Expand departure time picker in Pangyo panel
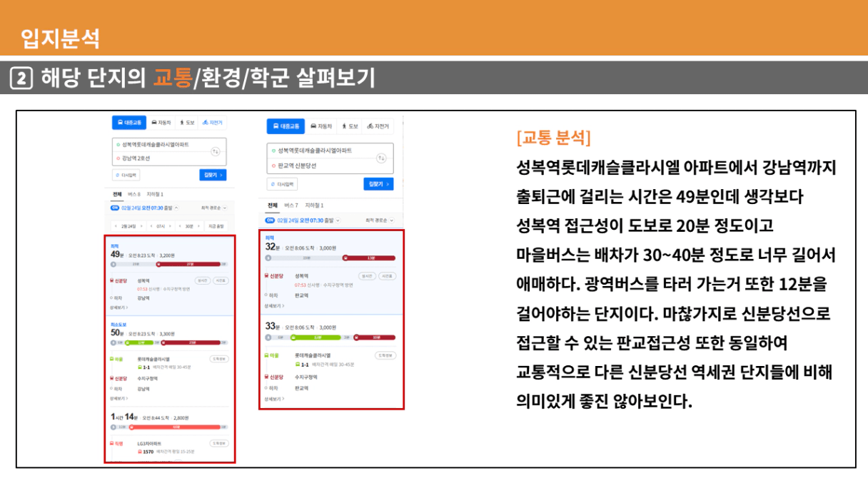Image resolution: width=868 pixels, height=488 pixels. click(338, 220)
